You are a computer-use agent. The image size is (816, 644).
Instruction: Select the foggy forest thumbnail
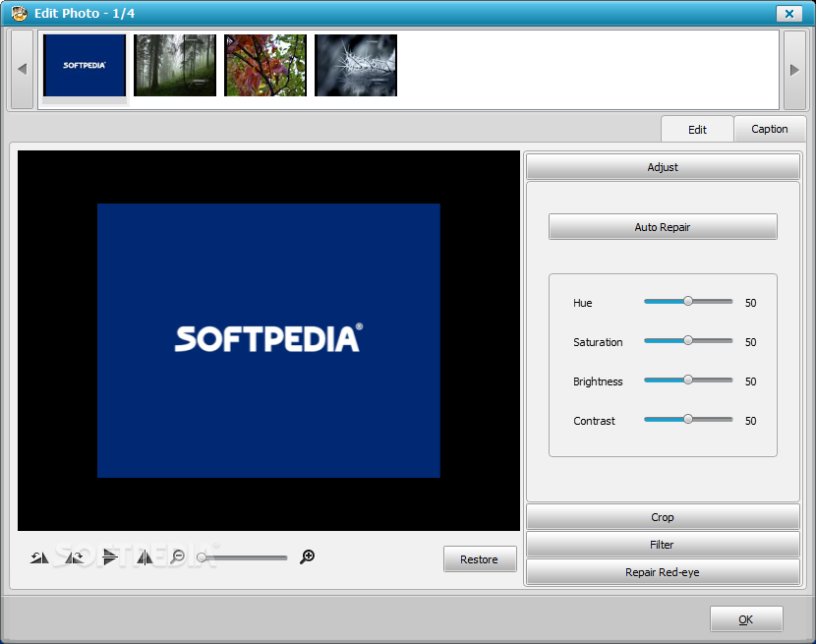point(175,66)
